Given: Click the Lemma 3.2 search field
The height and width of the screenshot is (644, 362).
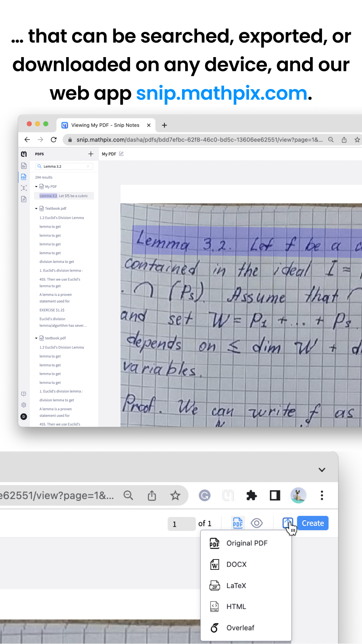Looking at the screenshot, I should click(64, 167).
